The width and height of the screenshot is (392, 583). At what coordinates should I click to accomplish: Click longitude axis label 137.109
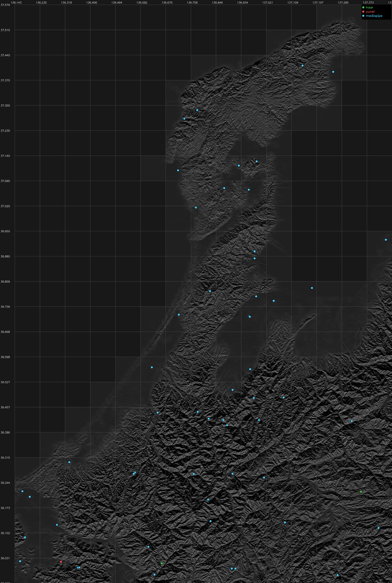click(293, 2)
